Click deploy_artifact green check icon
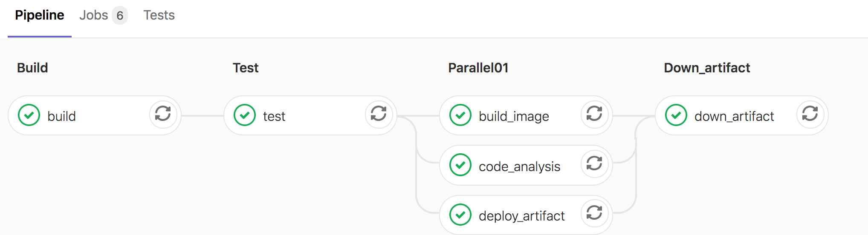Viewport: 868px width, 235px height. (460, 215)
